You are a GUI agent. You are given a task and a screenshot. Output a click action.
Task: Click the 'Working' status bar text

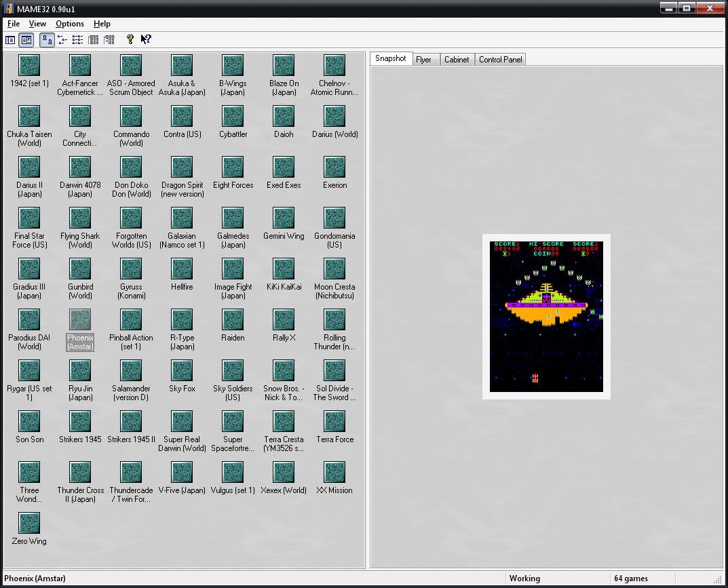pos(524,579)
